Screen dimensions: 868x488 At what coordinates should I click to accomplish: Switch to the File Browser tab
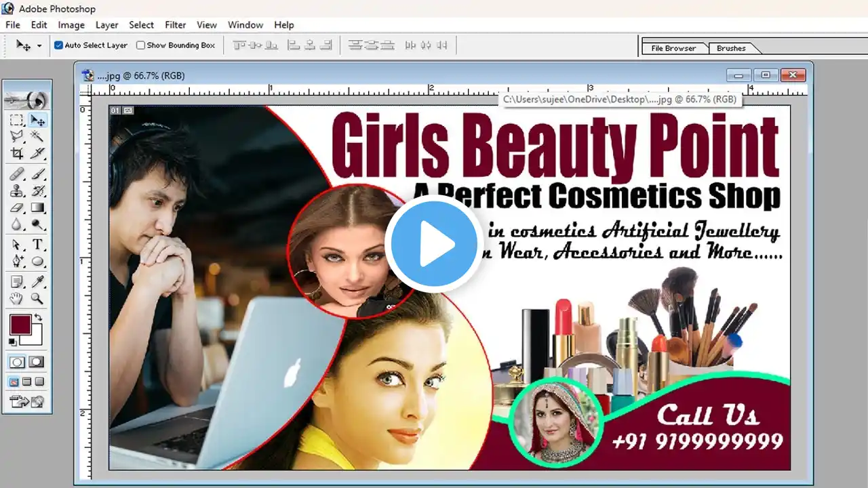pos(673,48)
